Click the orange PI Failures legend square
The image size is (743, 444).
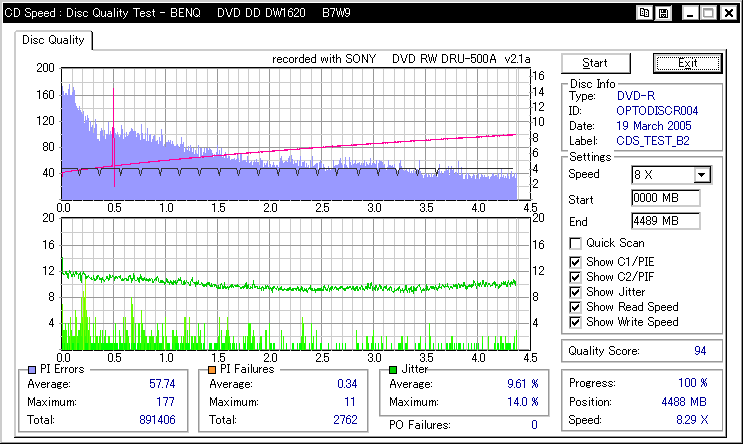point(212,370)
